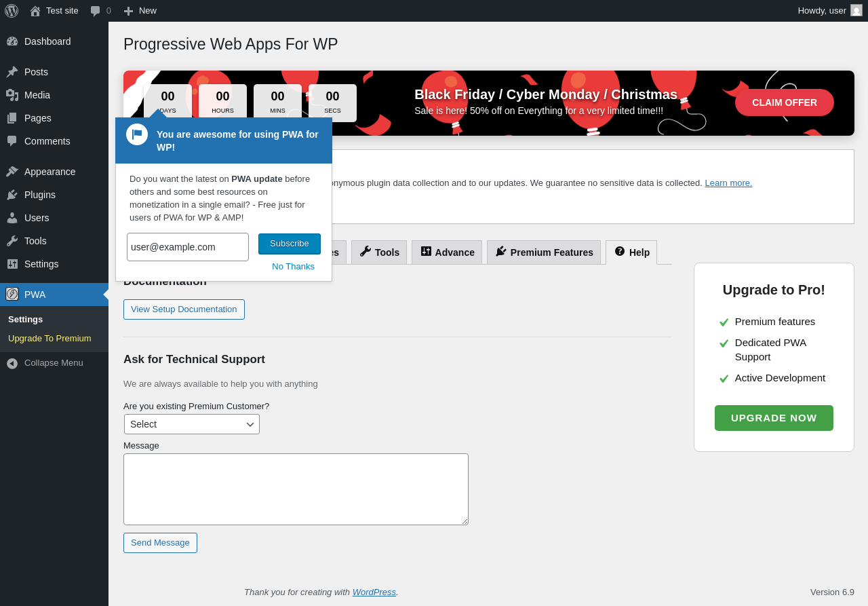Click the Media library icon

(x=12, y=95)
